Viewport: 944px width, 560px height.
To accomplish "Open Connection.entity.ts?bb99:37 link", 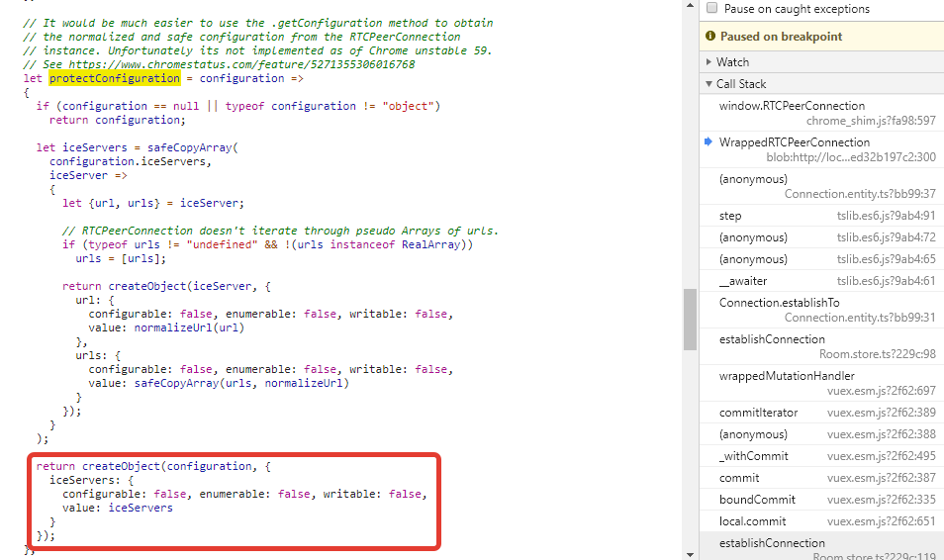I will (x=860, y=194).
